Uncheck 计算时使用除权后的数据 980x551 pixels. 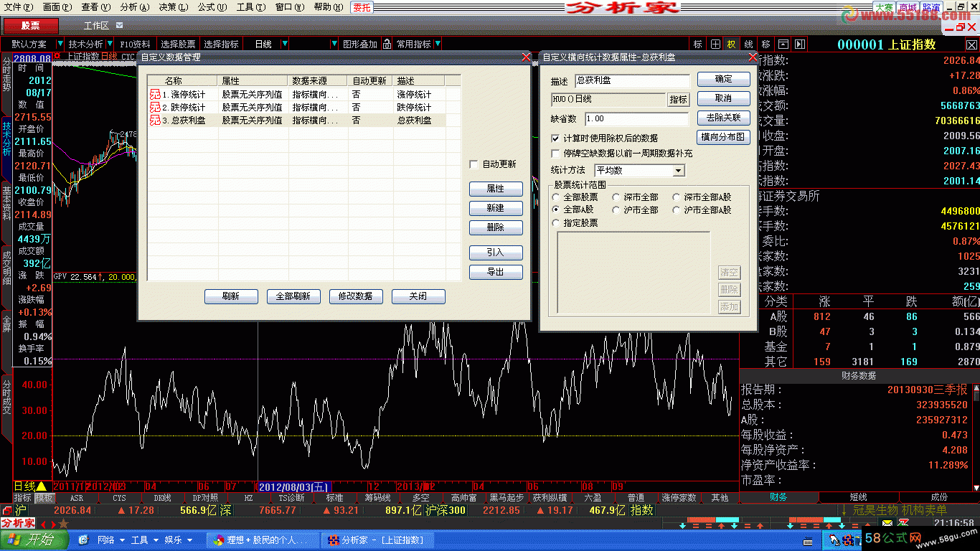pyautogui.click(x=555, y=138)
